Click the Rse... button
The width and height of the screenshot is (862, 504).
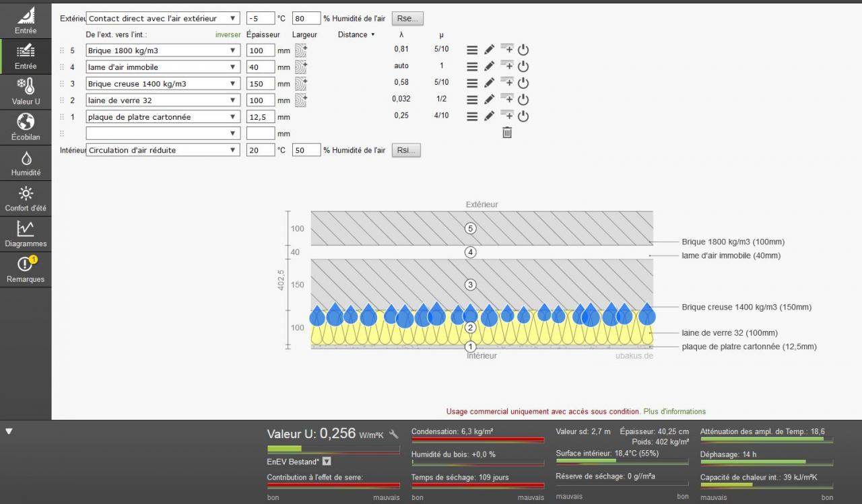(407, 19)
